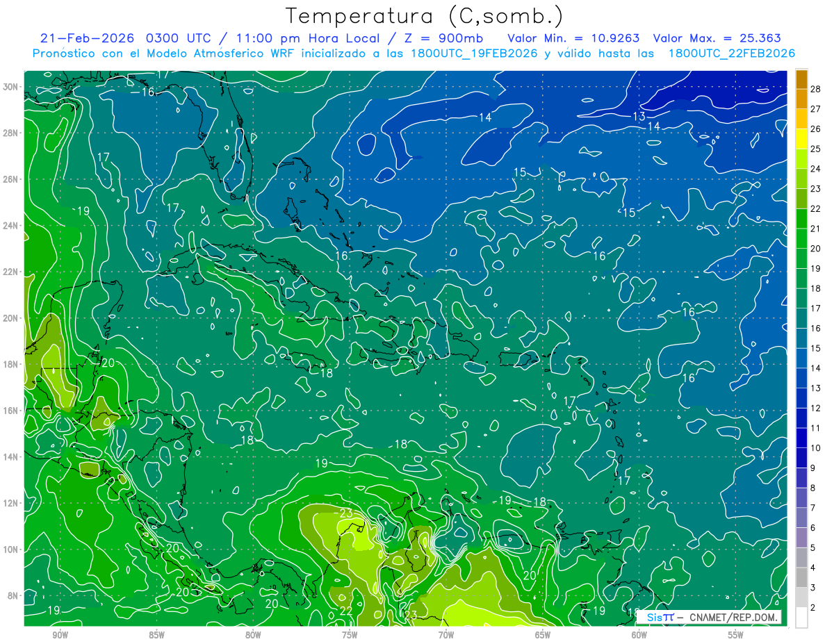Click the "1800UTC_19FEB2026" initialization time
Screen dimensions: 834x644
475,53
